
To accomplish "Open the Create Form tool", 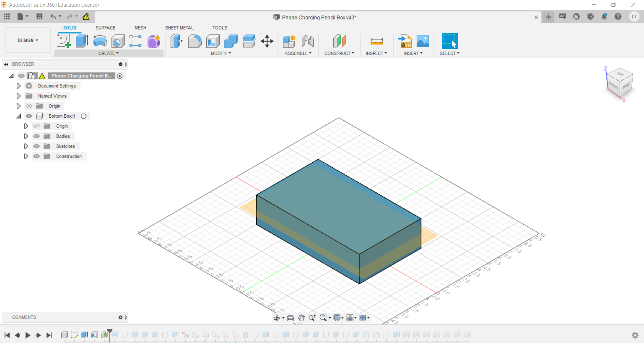I will [154, 41].
